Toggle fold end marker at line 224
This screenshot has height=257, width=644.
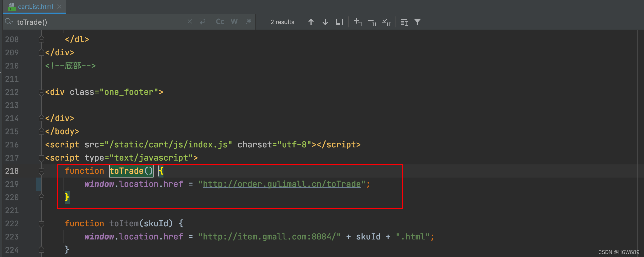[41, 250]
